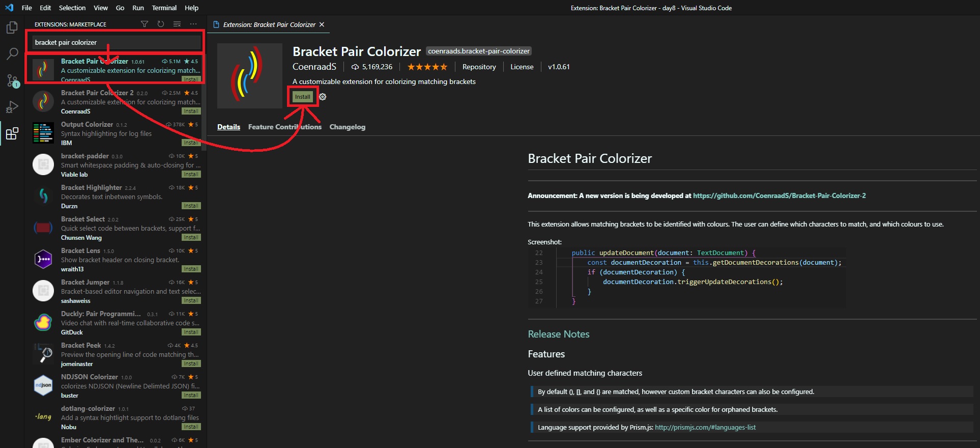
Task: Install Bracket Lens from the list
Action: click(191, 269)
